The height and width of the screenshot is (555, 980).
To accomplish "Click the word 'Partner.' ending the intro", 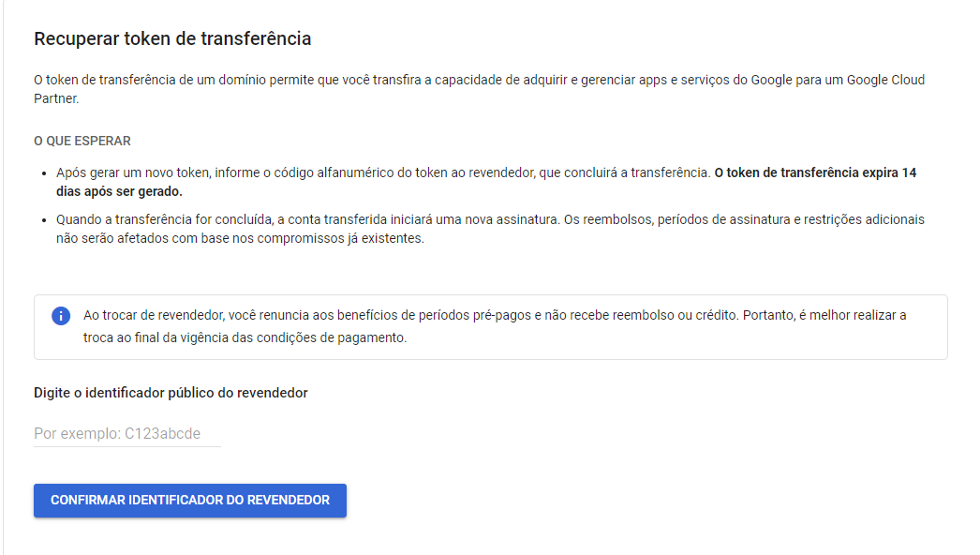I will (56, 98).
